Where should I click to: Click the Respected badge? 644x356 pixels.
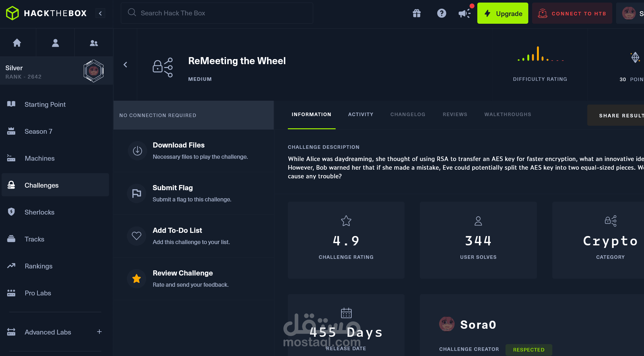529,350
